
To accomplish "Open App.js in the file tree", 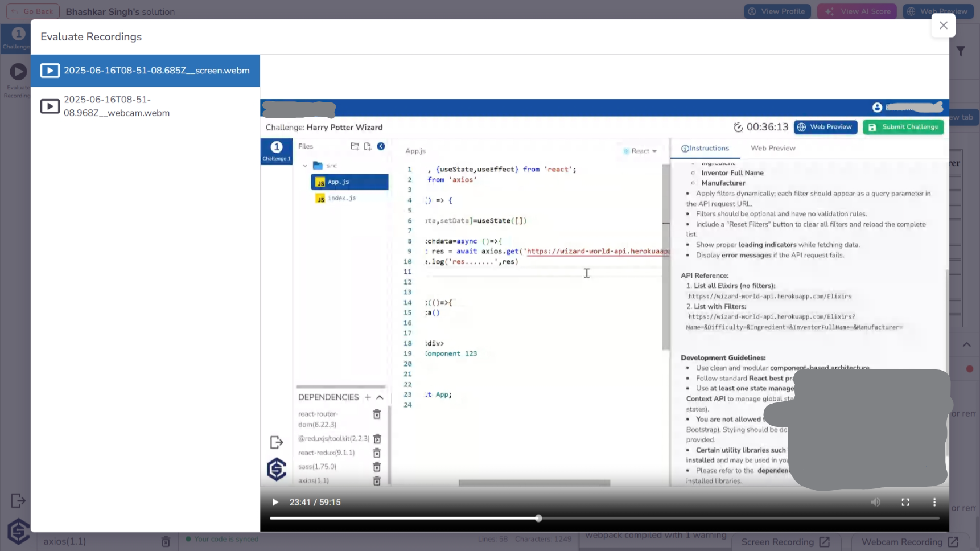I will [x=339, y=182].
